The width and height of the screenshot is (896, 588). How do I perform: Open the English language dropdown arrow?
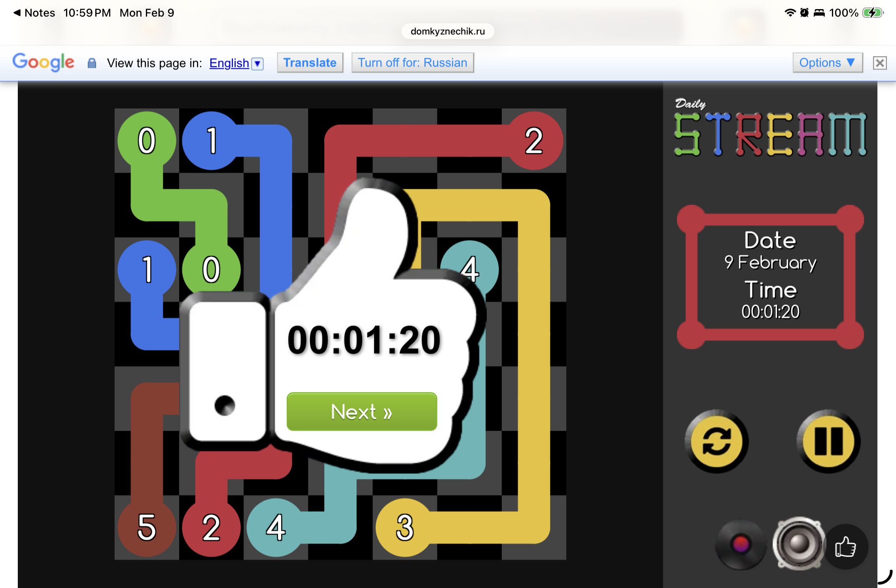click(258, 63)
